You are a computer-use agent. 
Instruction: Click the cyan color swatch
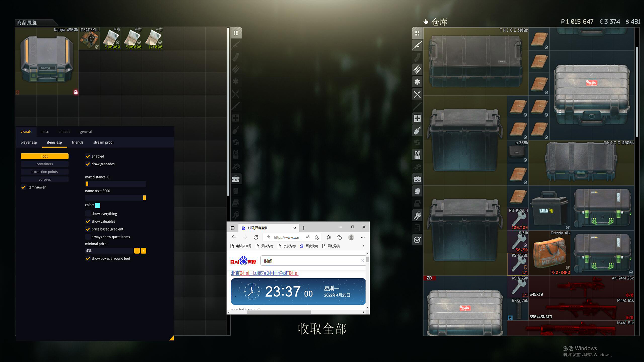coord(98,205)
